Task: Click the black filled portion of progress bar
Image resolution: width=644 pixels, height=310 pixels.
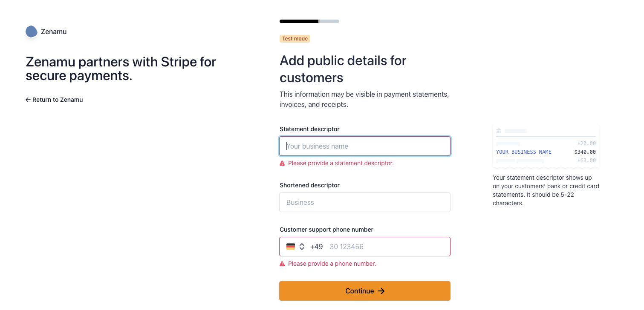Action: 299,21
